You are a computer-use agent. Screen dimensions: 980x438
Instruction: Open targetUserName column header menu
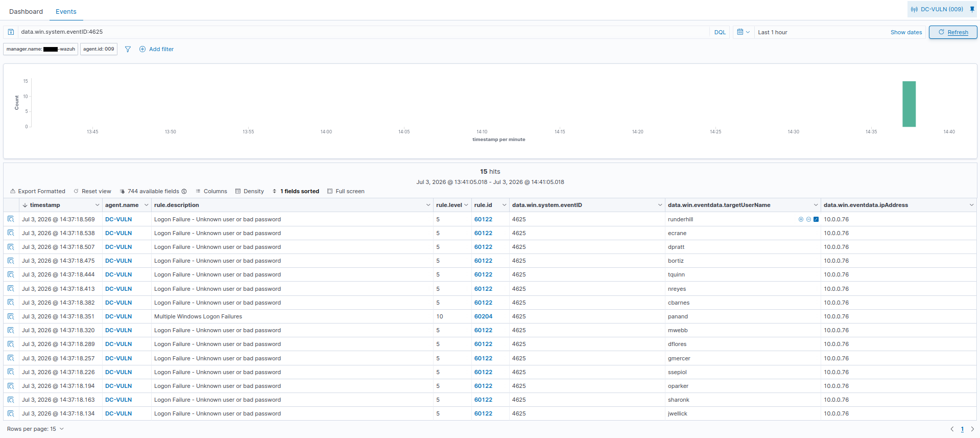coord(816,205)
